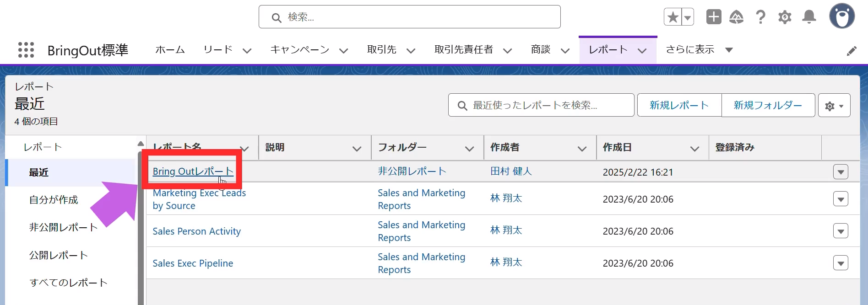868x305 pixels.
Task: Click the pencil icon to edit navigation
Action: [x=852, y=51]
